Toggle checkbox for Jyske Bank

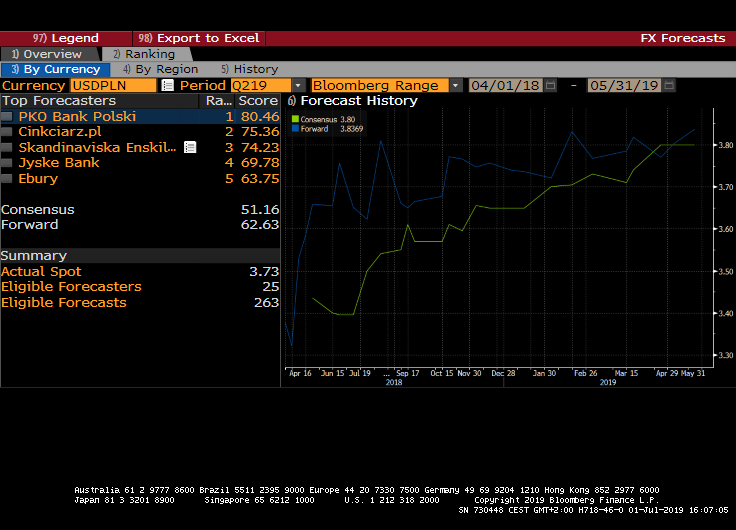pos(7,163)
